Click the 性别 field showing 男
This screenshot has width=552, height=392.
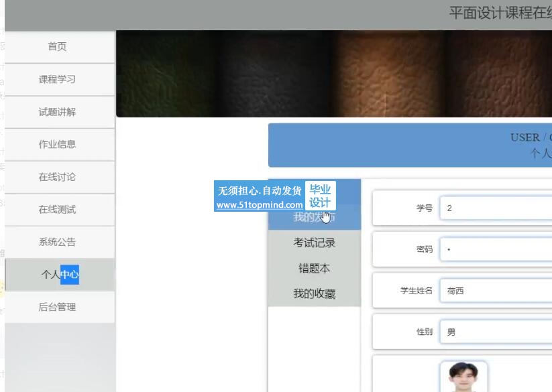tap(496, 332)
